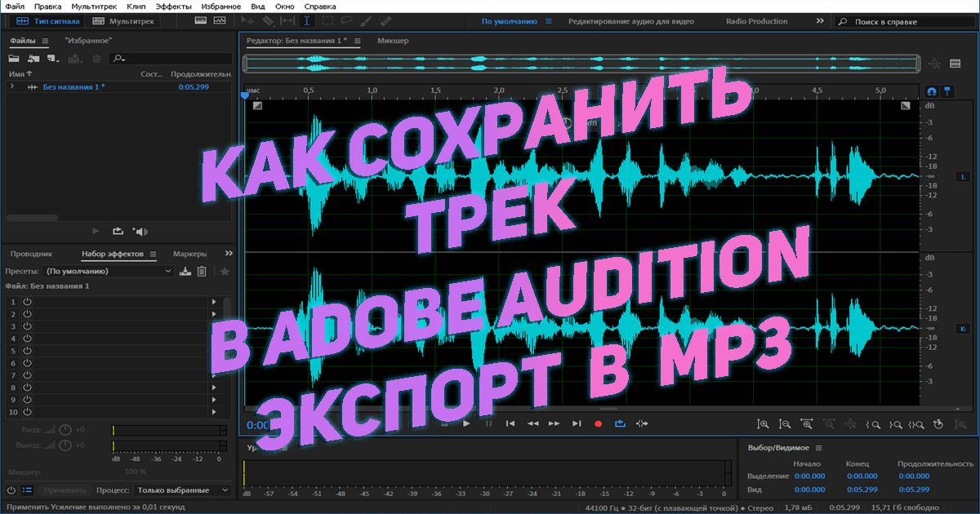Open the Набор эффектов panel menu icon
This screenshot has height=514, width=980.
tap(153, 254)
